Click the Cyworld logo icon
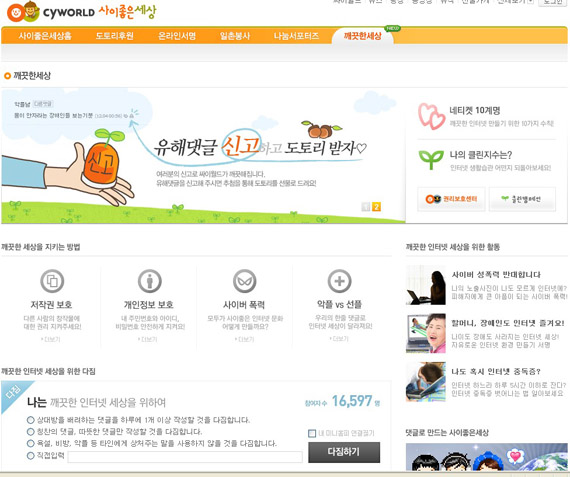Image resolution: width=570 pixels, height=477 pixels. 24,12
